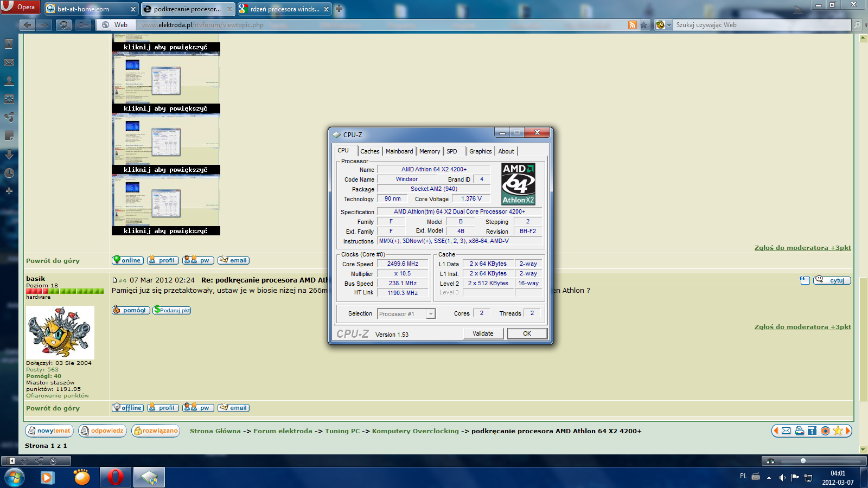
Task: Open the Downloads panel in Opera sidebar
Action: coord(9,155)
